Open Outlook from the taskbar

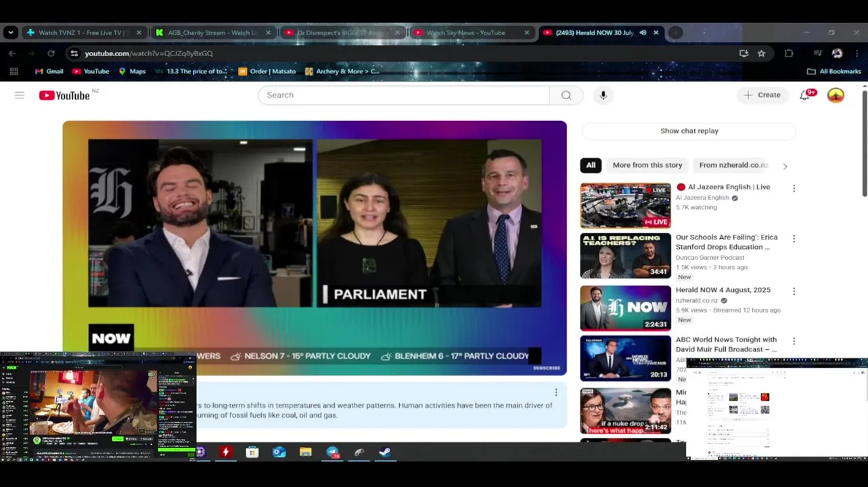pyautogui.click(x=279, y=453)
